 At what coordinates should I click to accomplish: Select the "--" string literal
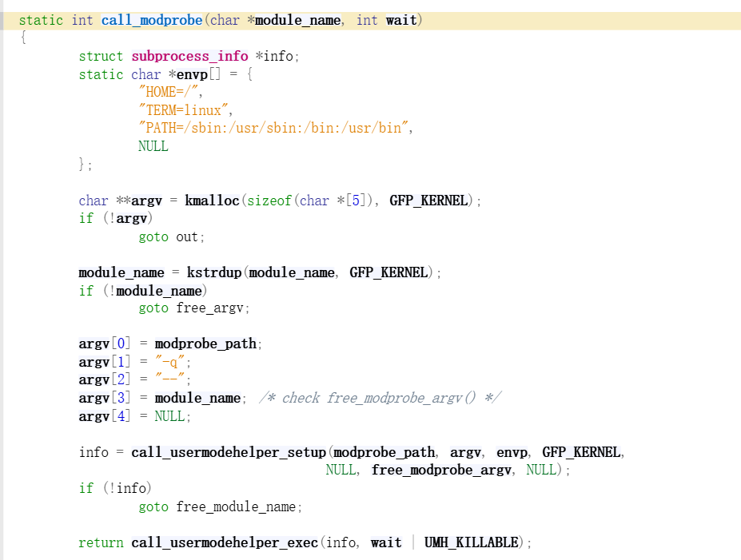pos(170,379)
